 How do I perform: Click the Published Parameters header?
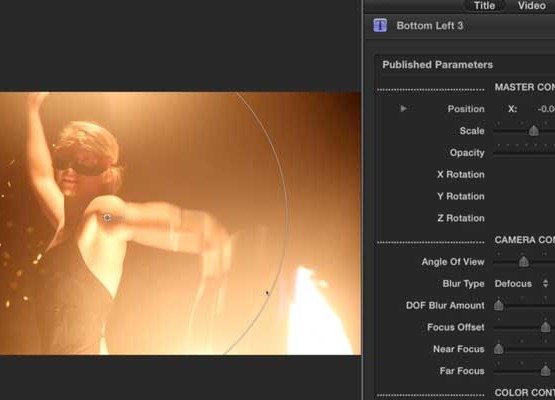[x=437, y=65]
